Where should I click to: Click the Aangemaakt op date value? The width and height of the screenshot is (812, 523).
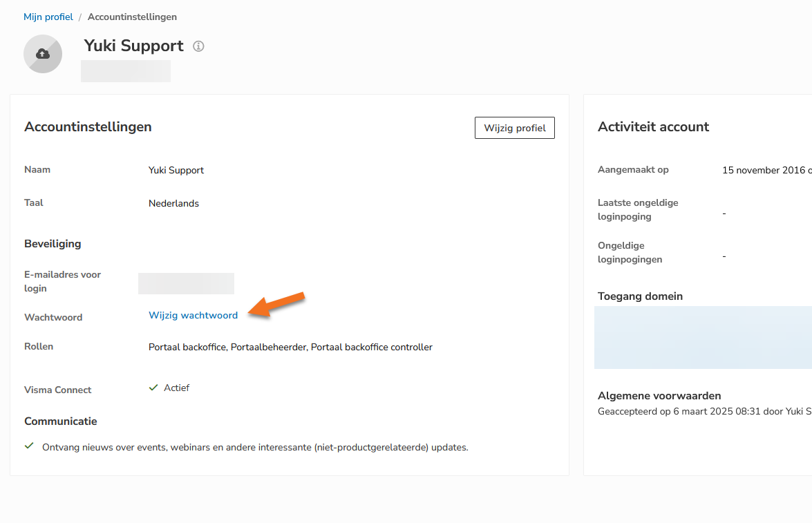click(767, 171)
